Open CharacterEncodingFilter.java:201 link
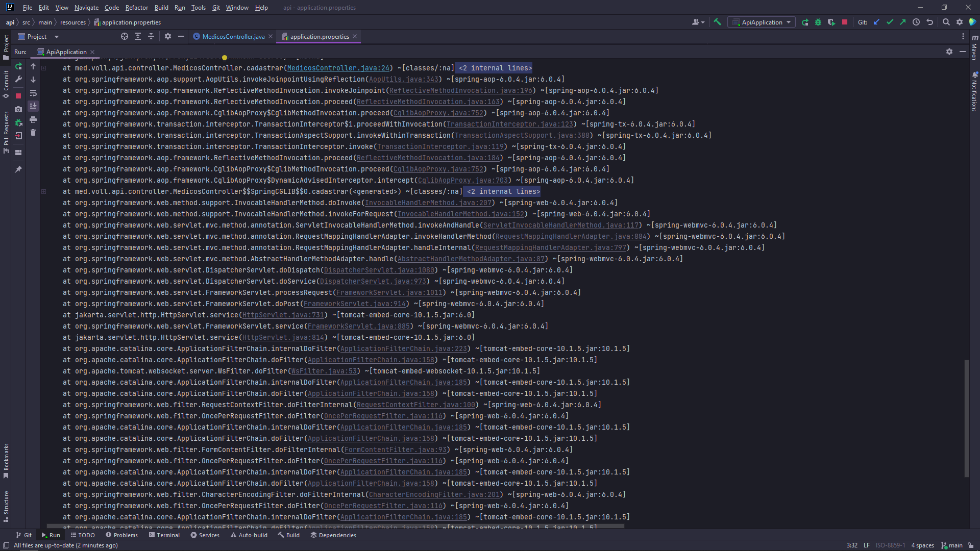The width and height of the screenshot is (980, 551). click(x=434, y=494)
